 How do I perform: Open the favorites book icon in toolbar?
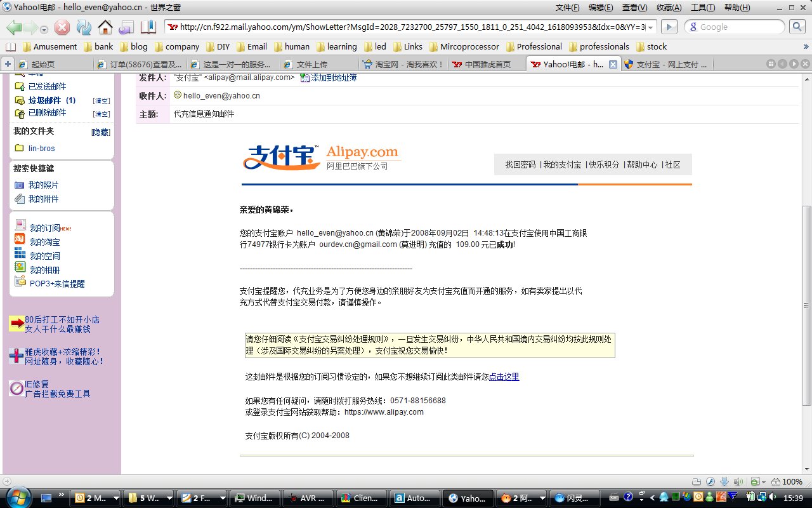(x=148, y=27)
